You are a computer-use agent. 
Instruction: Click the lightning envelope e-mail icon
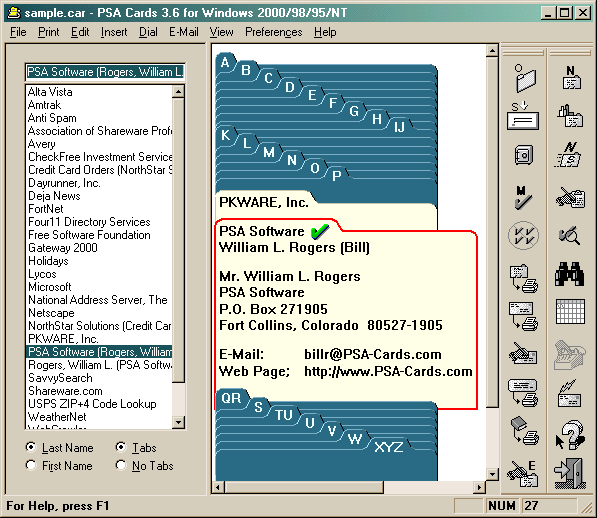click(x=570, y=394)
